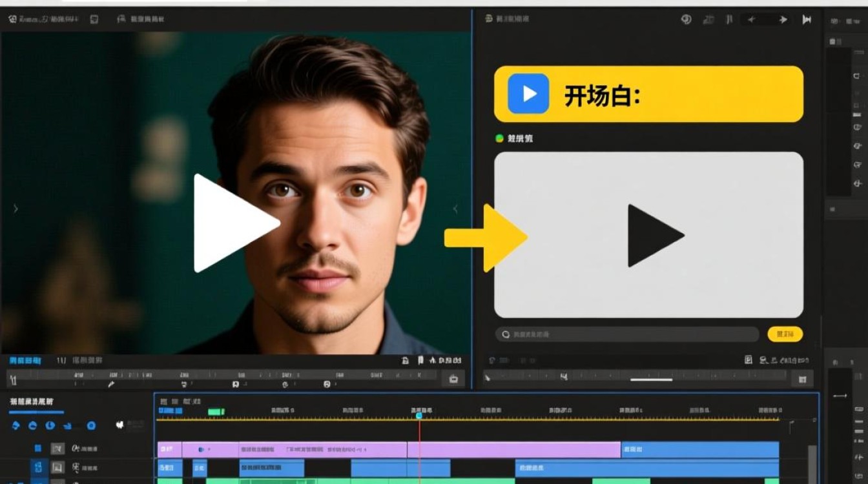868x484 pixels.
Task: Collapse the chevron at the left preview's right edge
Action: [x=455, y=208]
